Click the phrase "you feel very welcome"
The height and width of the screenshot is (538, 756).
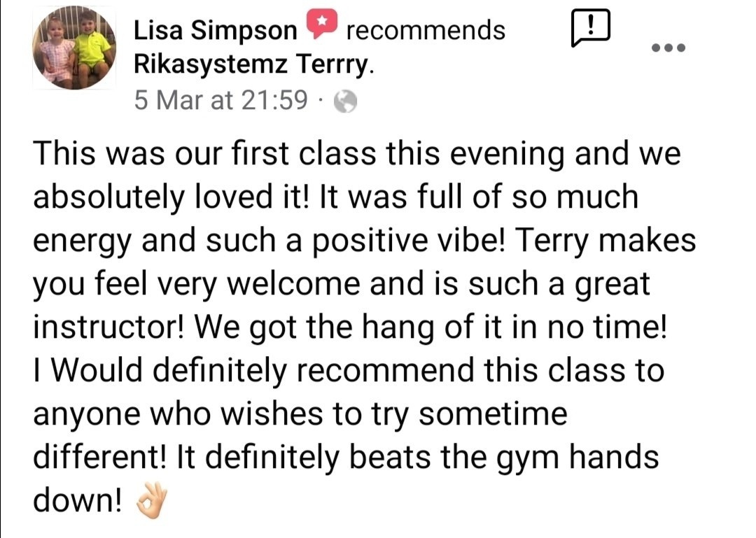click(x=197, y=284)
